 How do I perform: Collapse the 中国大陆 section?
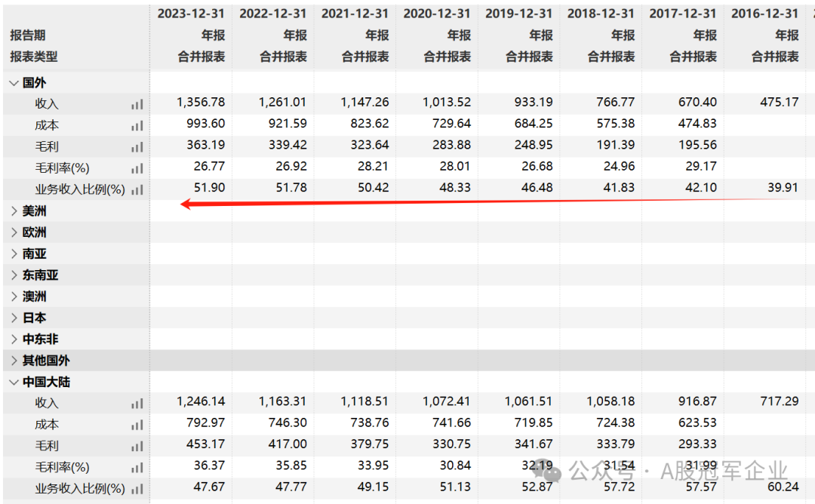tap(14, 382)
